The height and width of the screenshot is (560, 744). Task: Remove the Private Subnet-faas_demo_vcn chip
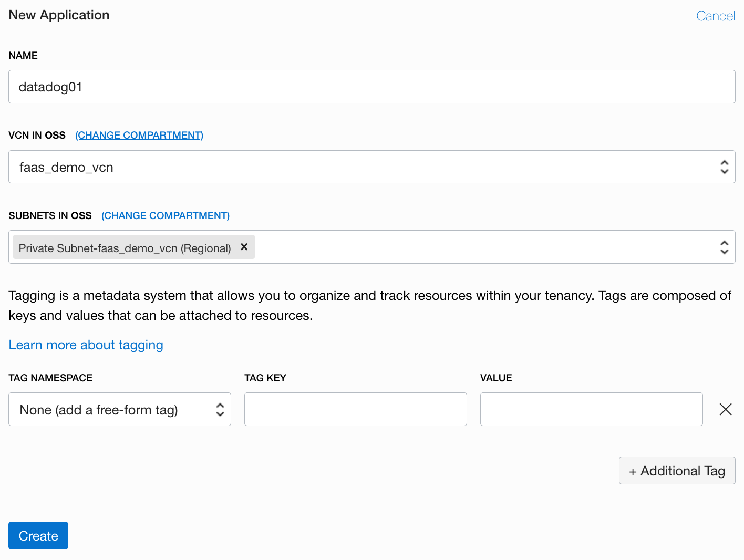(x=244, y=247)
